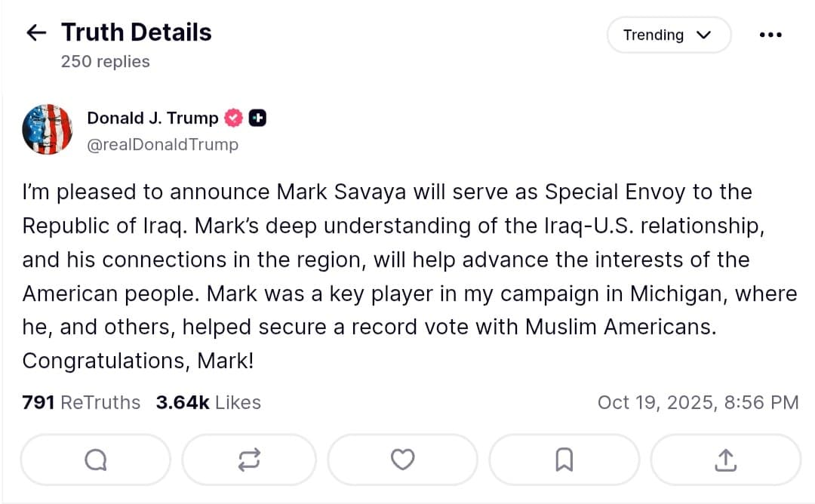See who ReTruthed with the 791 ReTruths link
This screenshot has width=815, height=504.
click(x=81, y=402)
